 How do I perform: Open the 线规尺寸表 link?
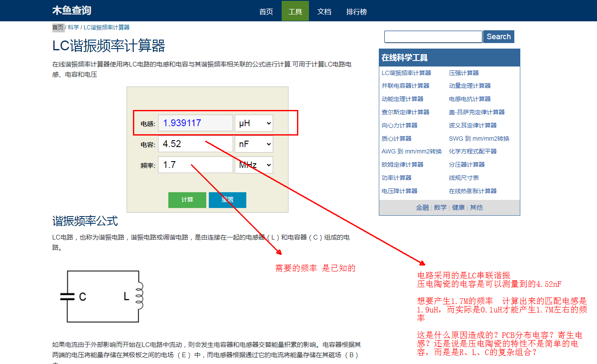point(464,178)
